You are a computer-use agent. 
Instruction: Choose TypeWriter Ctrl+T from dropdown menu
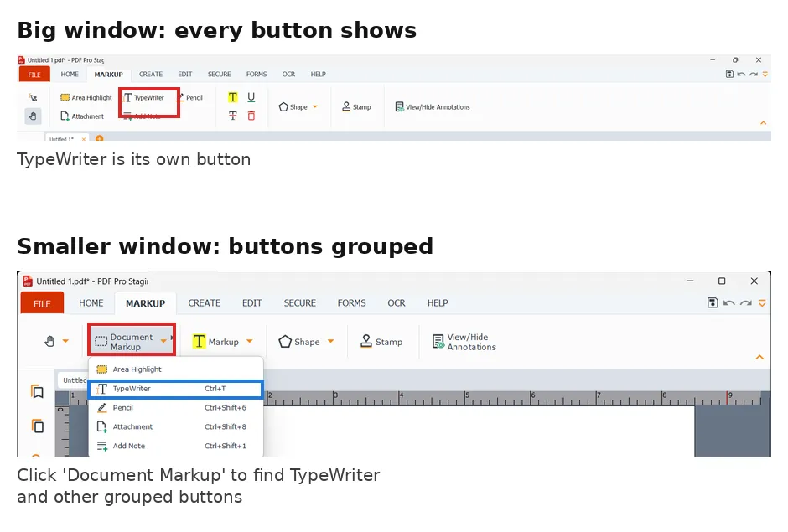(x=176, y=389)
